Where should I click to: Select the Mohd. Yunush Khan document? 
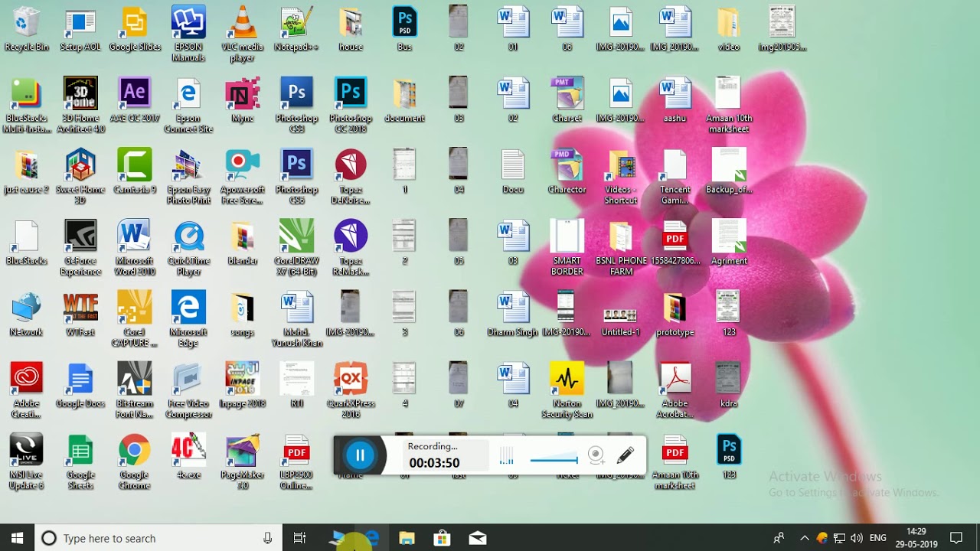296,318
